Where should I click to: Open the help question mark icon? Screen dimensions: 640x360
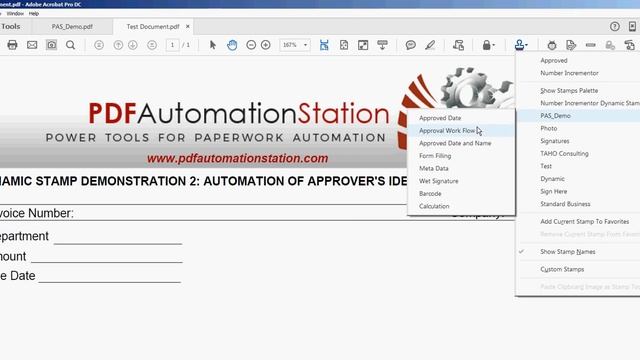[615, 27]
